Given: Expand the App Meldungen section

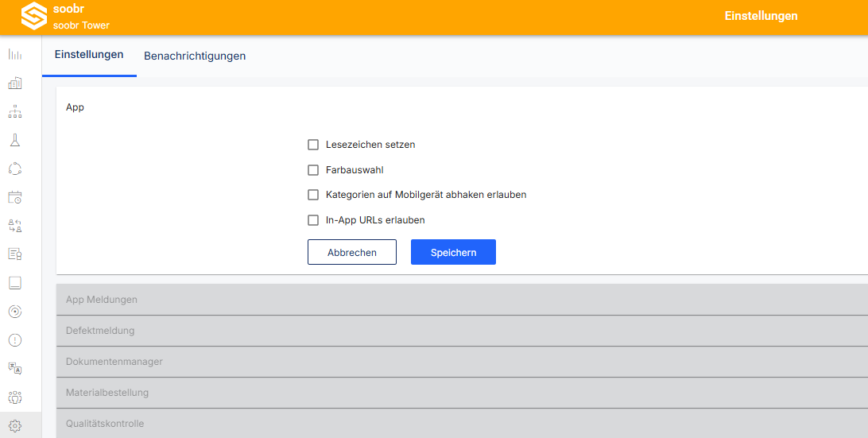Looking at the screenshot, I should point(463,300).
